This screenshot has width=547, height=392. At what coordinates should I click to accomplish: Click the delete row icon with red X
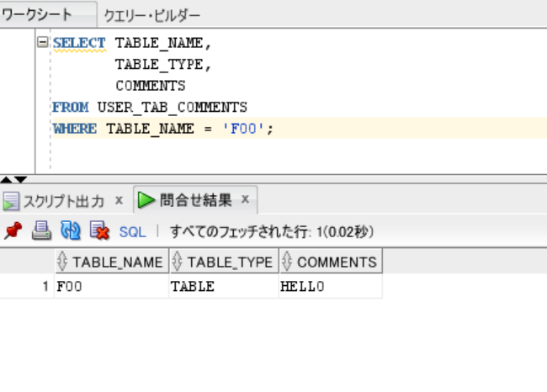99,230
